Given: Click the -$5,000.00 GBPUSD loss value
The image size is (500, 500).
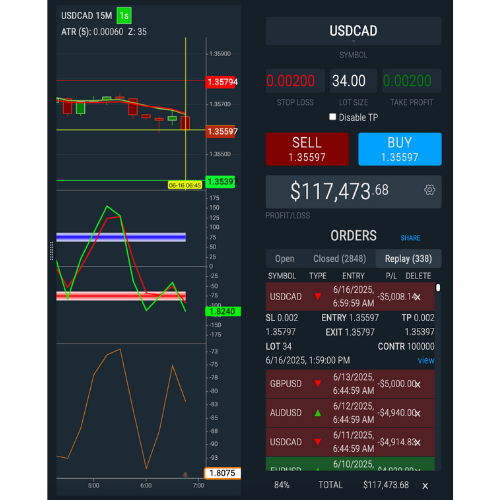Looking at the screenshot, I should pos(396,384).
